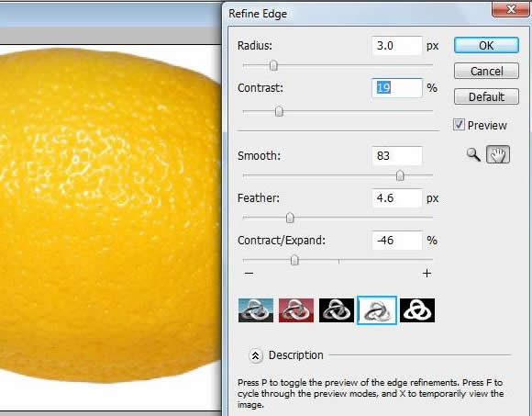This screenshot has width=532, height=416.
Task: Collapse the Description section chevron
Action: coord(256,355)
